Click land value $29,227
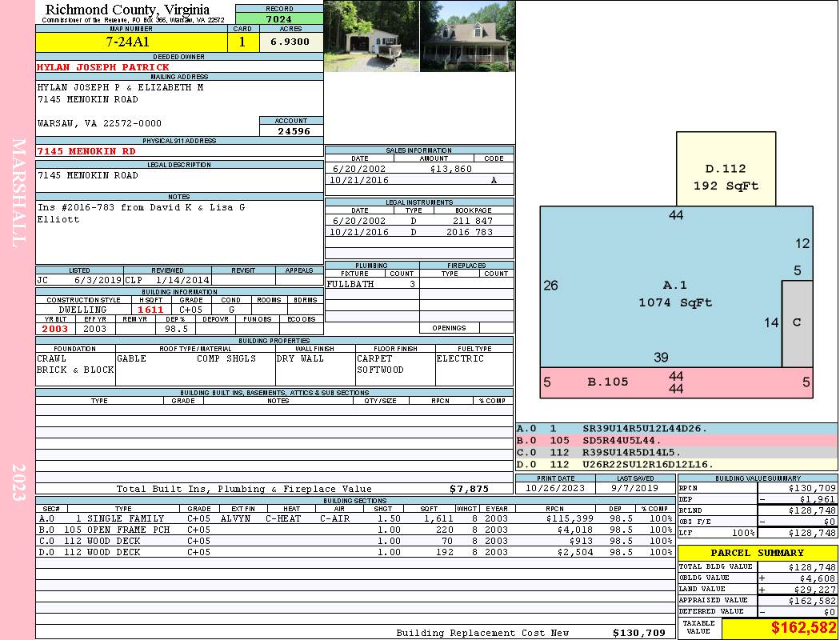The height and width of the screenshot is (640, 840). pyautogui.click(x=815, y=590)
